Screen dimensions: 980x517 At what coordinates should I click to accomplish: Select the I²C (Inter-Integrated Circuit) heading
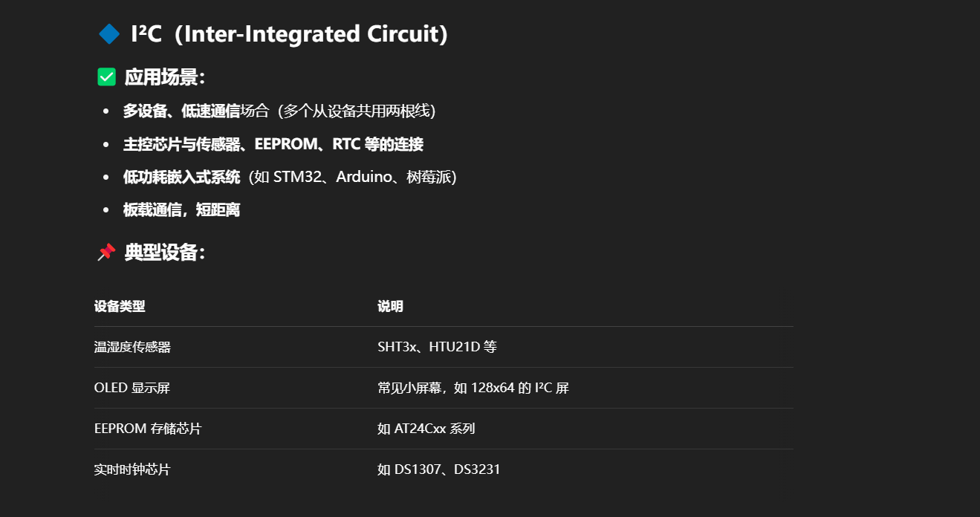click(x=289, y=33)
